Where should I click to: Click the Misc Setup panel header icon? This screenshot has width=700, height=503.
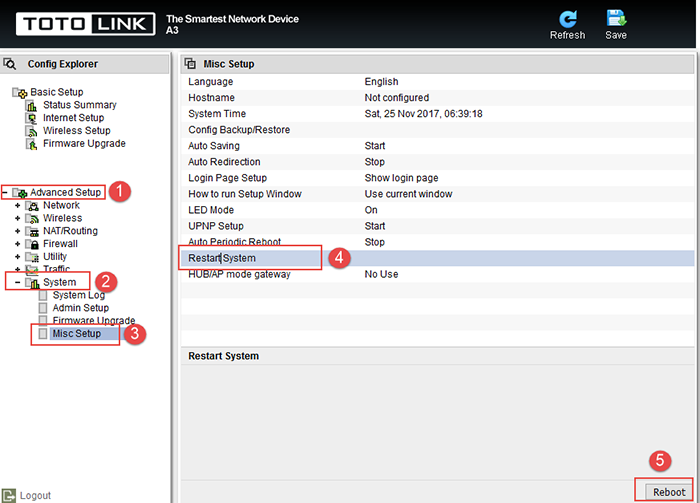[x=191, y=63]
